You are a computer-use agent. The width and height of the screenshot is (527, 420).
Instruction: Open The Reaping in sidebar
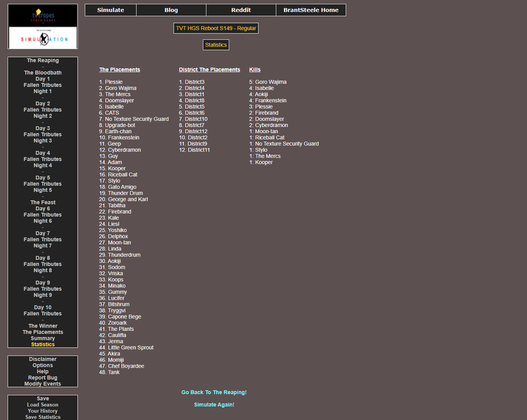[43, 60]
